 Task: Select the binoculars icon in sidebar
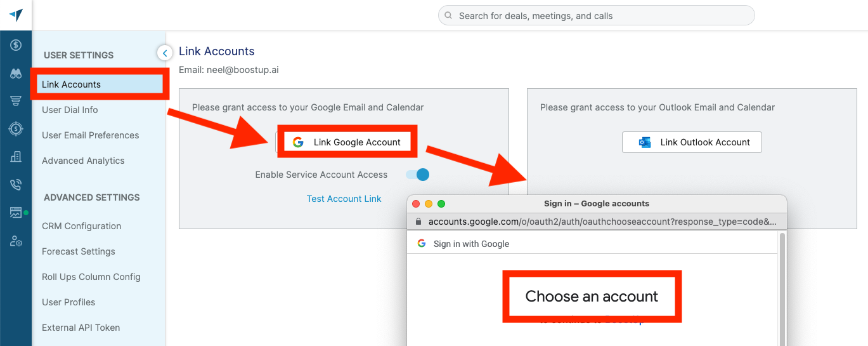16,73
